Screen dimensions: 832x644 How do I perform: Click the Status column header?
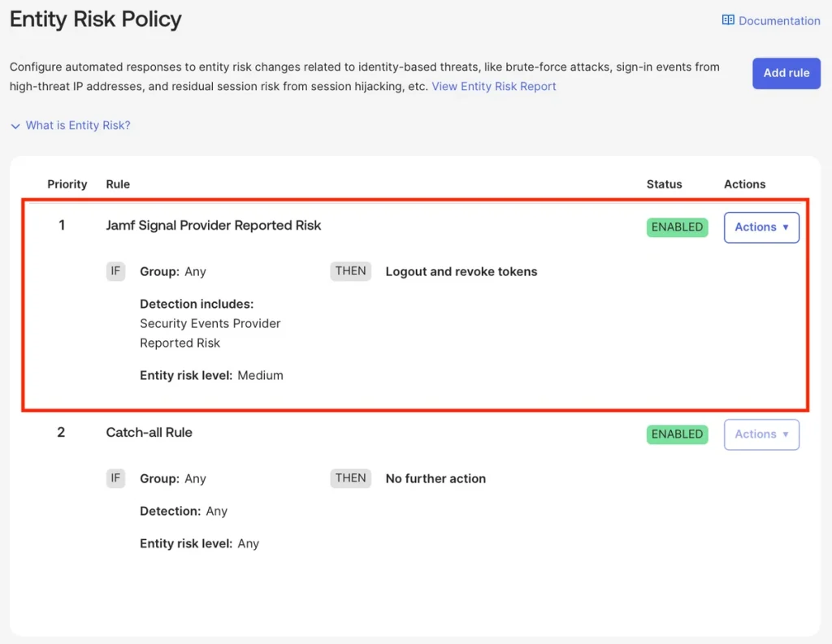pos(664,184)
